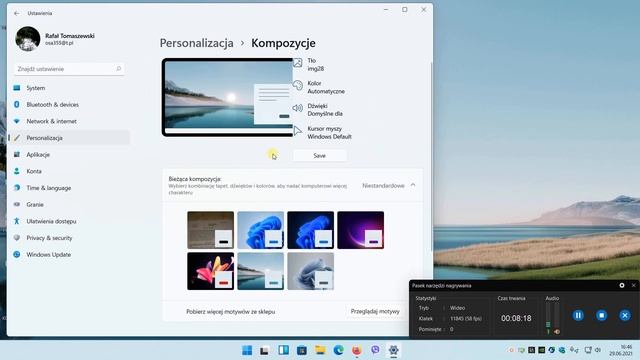Viewport: 640px width, 360px height.
Task: Click the Personalizacja breadcrumb link
Action: (x=196, y=43)
